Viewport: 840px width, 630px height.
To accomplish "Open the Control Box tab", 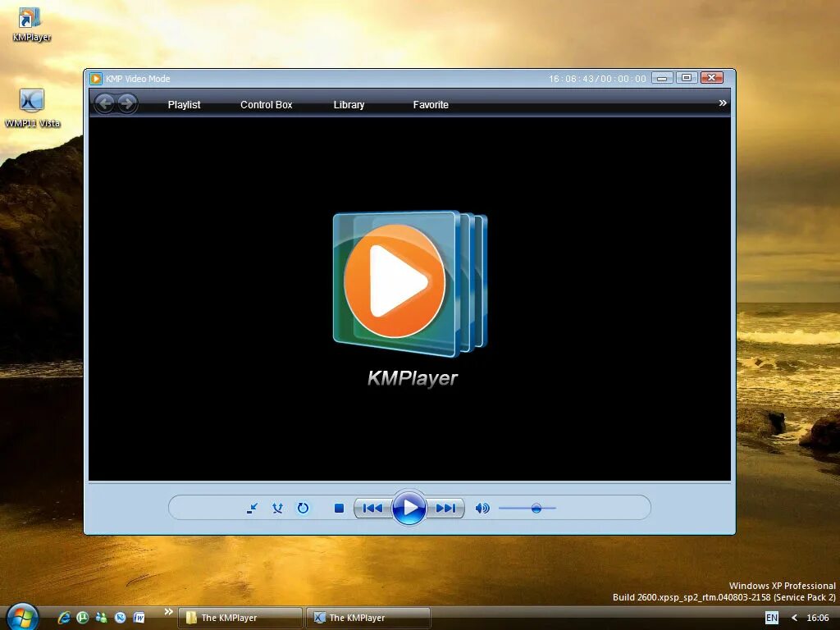I will tap(267, 104).
